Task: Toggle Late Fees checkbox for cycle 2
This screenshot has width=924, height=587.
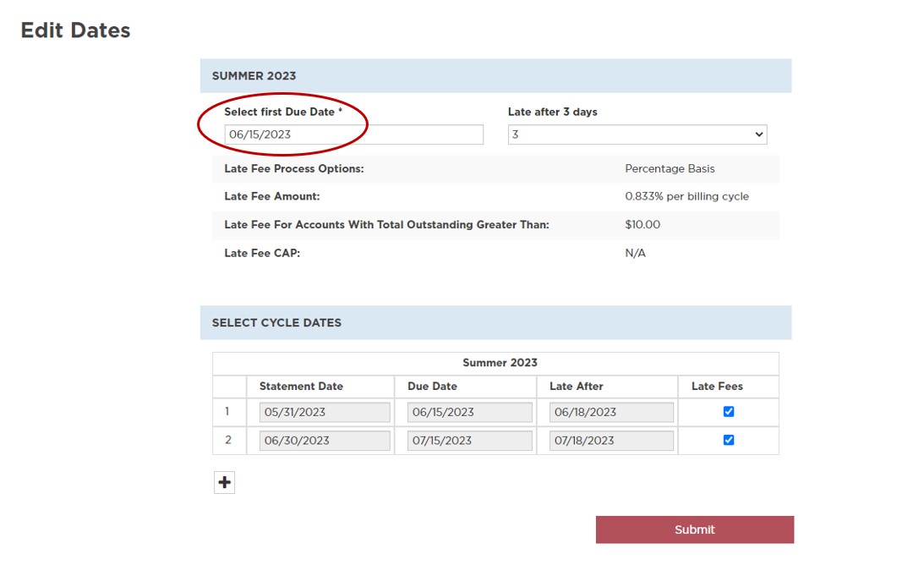Action: (729, 440)
